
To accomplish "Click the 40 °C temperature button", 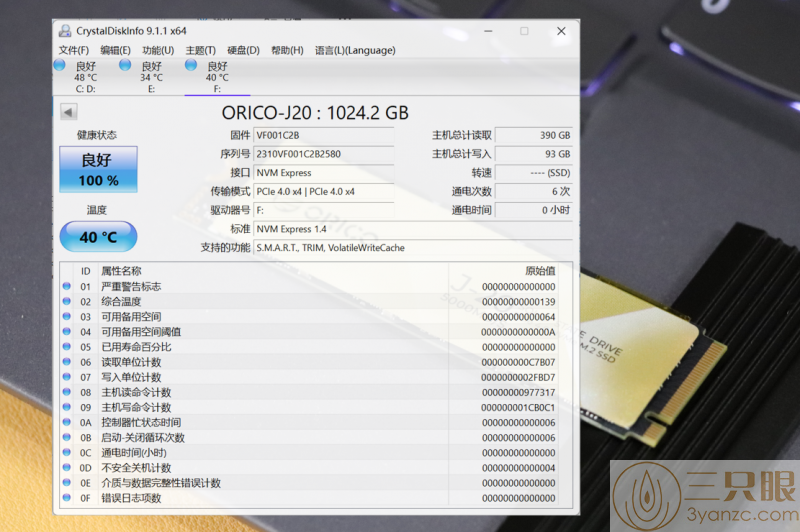I will coord(98,237).
